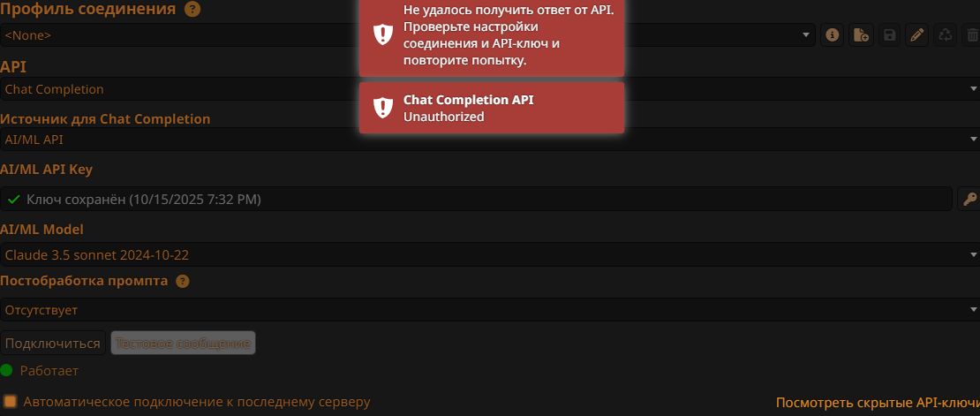Viewport: 980px width, 416px height.
Task: Click the API key icon button
Action: (969, 199)
